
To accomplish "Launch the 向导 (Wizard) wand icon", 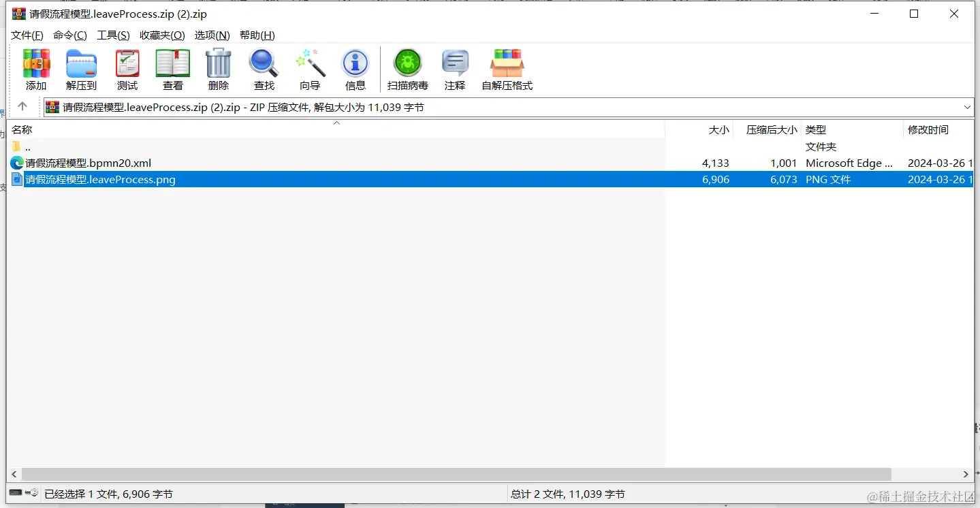I will [x=310, y=63].
